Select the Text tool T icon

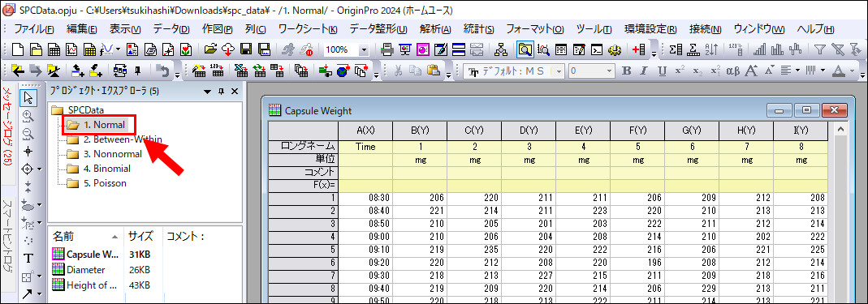(28, 258)
